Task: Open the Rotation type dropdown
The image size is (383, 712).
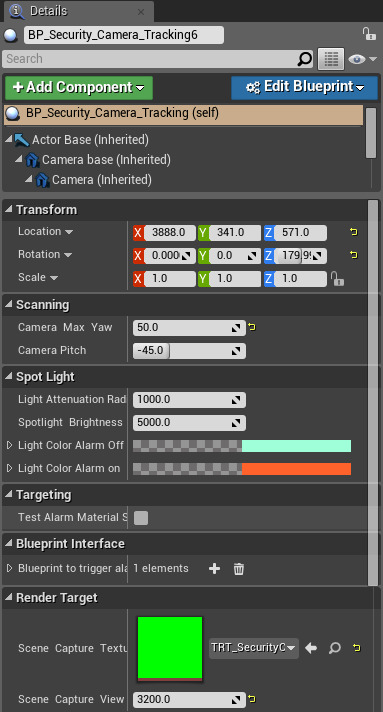Action: coord(68,255)
